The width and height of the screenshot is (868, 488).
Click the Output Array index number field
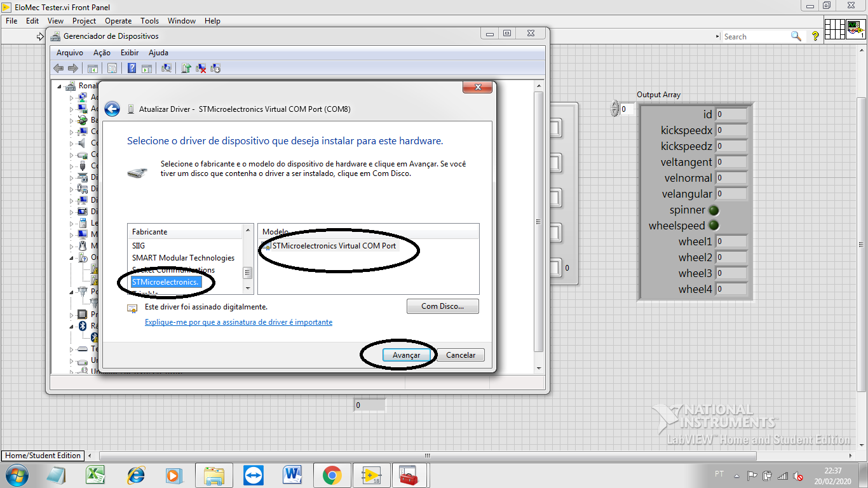click(627, 109)
